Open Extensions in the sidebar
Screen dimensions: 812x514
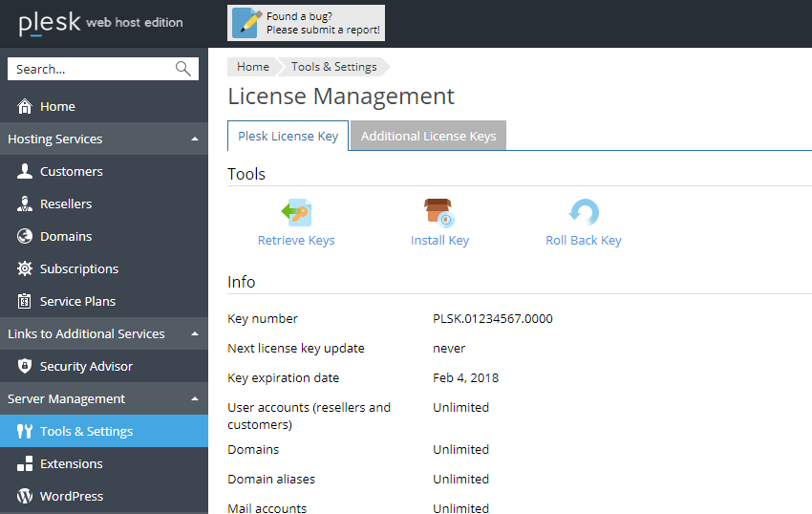(72, 463)
